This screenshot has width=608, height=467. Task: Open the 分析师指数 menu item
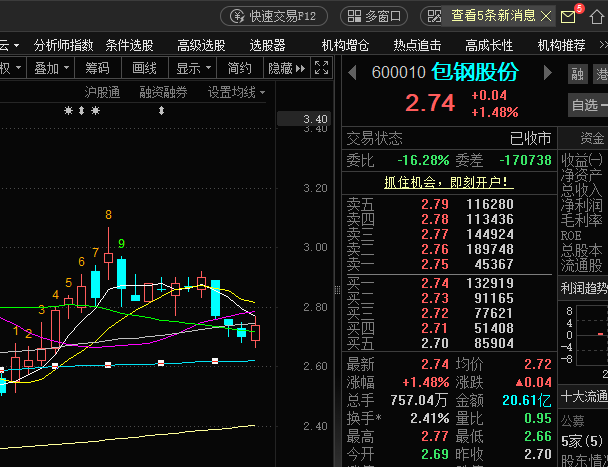(x=63, y=45)
